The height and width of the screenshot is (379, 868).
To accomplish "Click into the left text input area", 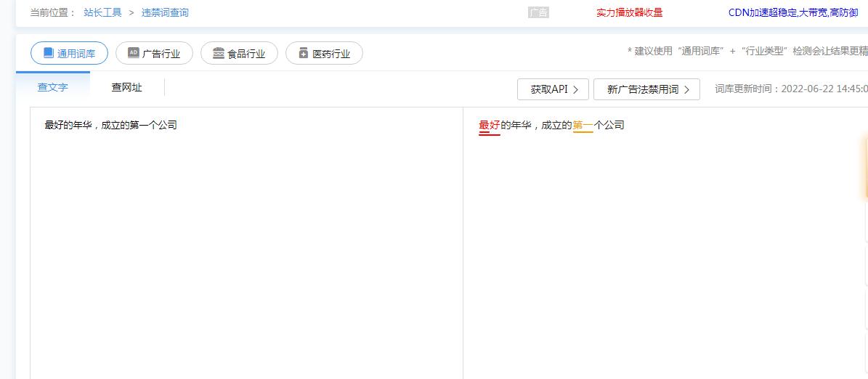I will (246, 243).
